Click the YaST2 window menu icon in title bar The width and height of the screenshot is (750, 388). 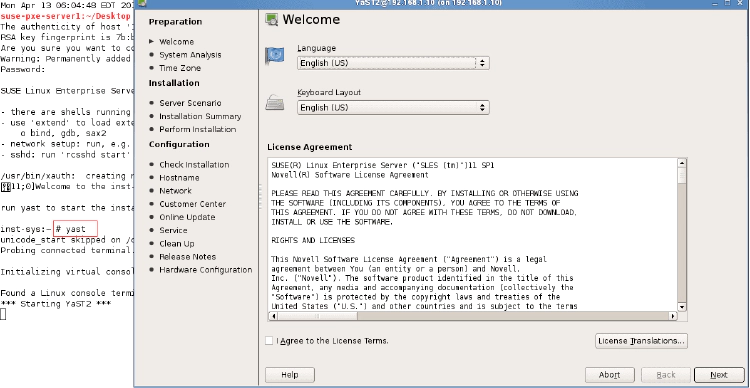[x=143, y=2]
